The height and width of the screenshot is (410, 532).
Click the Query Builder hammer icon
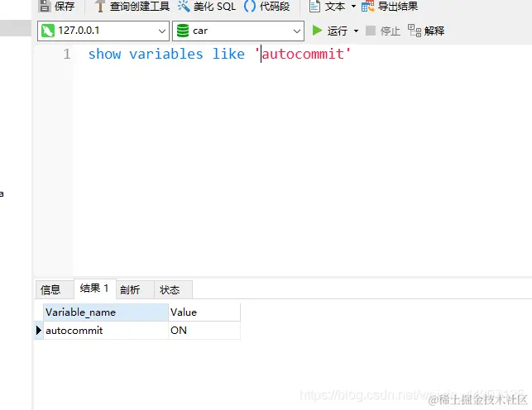(x=100, y=6)
